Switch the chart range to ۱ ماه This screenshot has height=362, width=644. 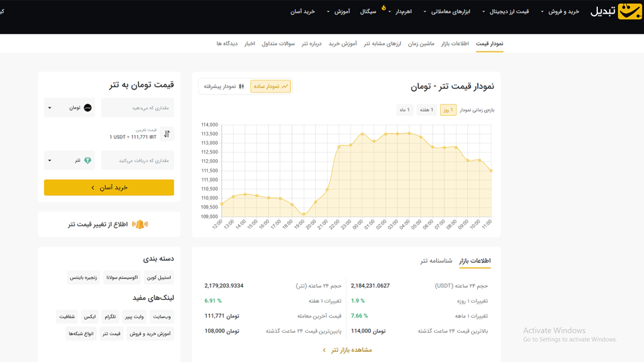point(405,110)
